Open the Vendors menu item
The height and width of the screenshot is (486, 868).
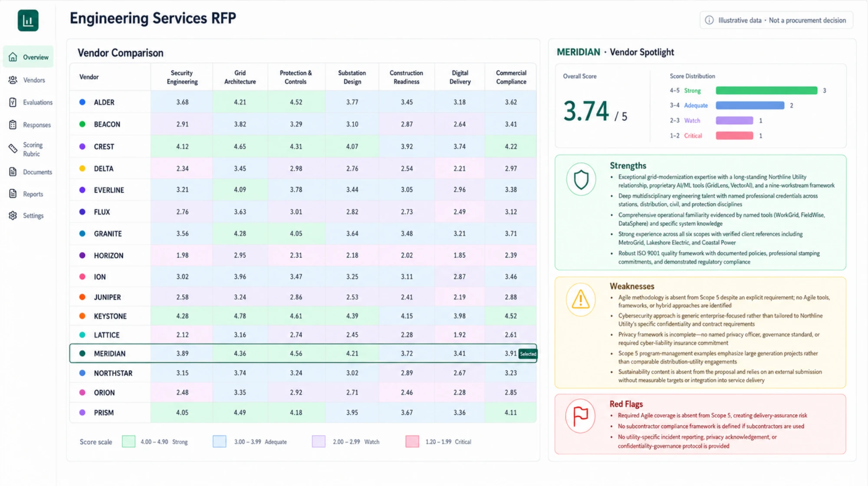[28, 80]
